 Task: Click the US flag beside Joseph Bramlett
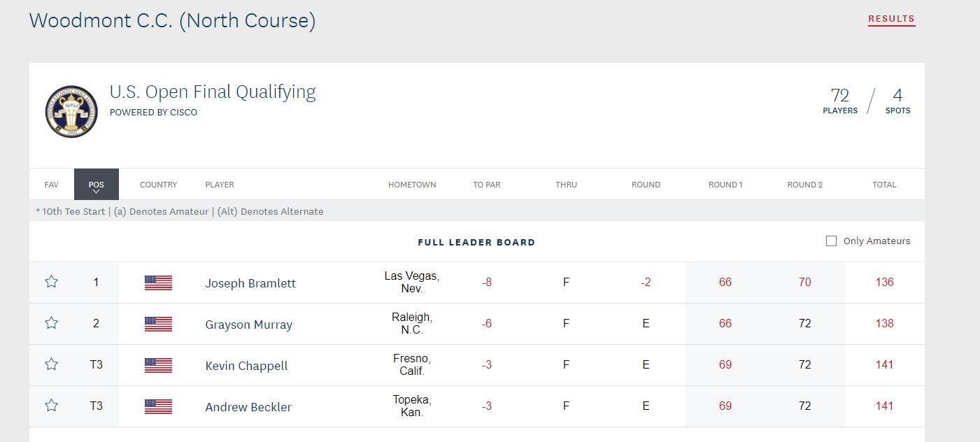click(158, 283)
